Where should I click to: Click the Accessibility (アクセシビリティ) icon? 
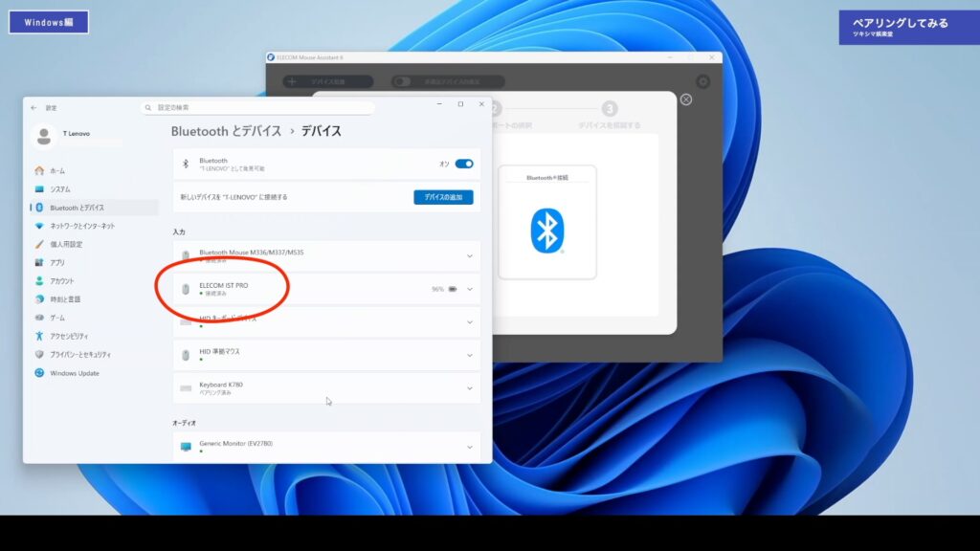39,336
